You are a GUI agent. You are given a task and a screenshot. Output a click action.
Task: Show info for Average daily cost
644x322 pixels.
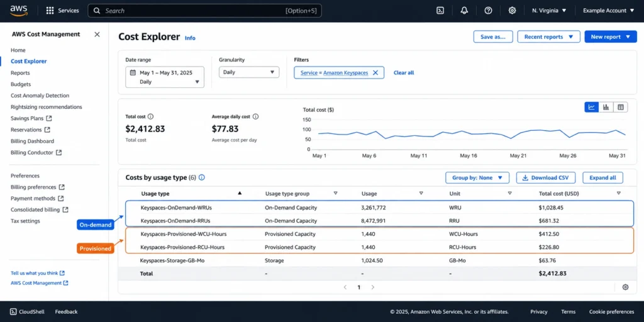[255, 116]
